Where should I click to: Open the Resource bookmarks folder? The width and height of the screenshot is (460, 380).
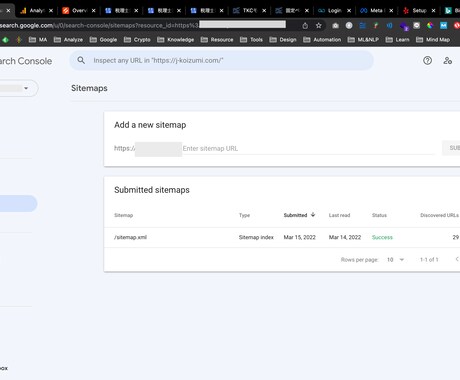click(x=217, y=40)
